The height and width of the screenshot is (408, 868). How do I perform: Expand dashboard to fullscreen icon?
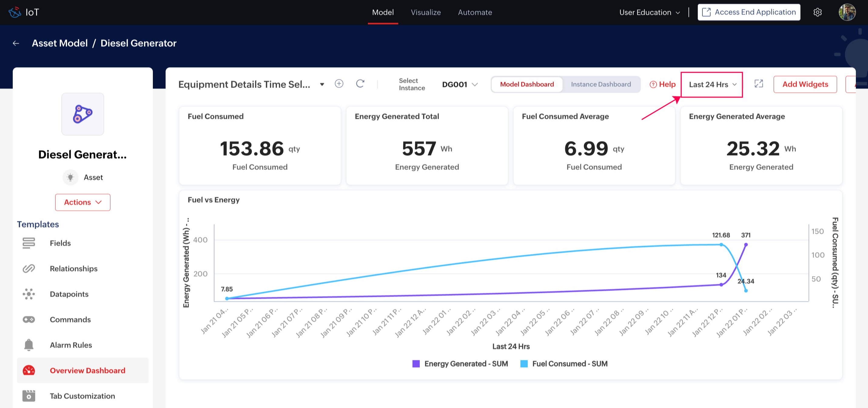(x=759, y=84)
